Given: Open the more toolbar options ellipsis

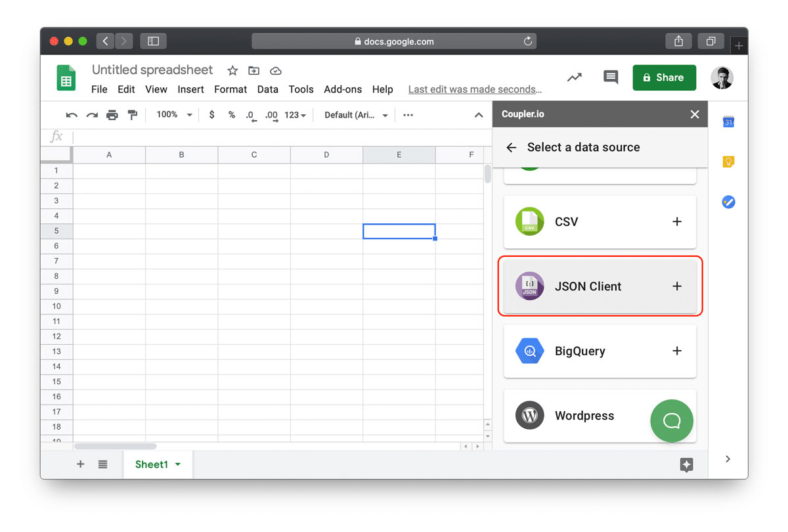Looking at the screenshot, I should 408,115.
